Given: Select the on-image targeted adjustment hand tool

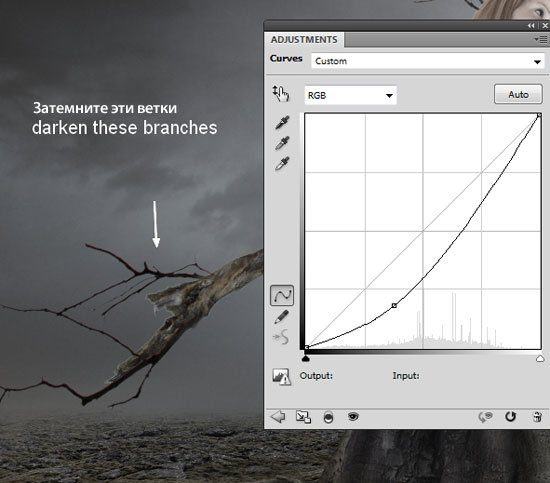Looking at the screenshot, I should (x=281, y=94).
